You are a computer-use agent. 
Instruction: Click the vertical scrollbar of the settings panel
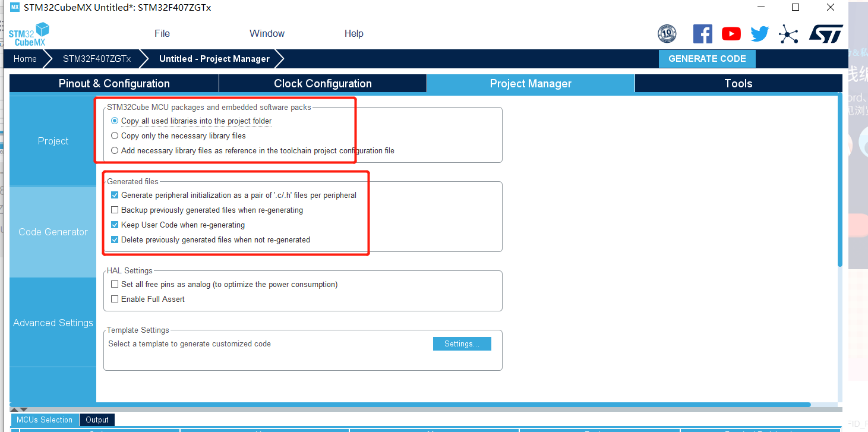click(x=839, y=179)
